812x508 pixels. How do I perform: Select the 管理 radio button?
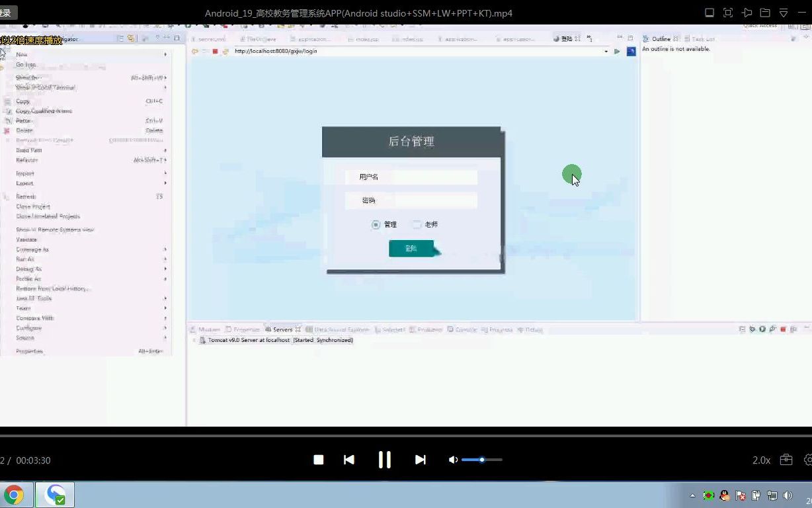coord(375,224)
